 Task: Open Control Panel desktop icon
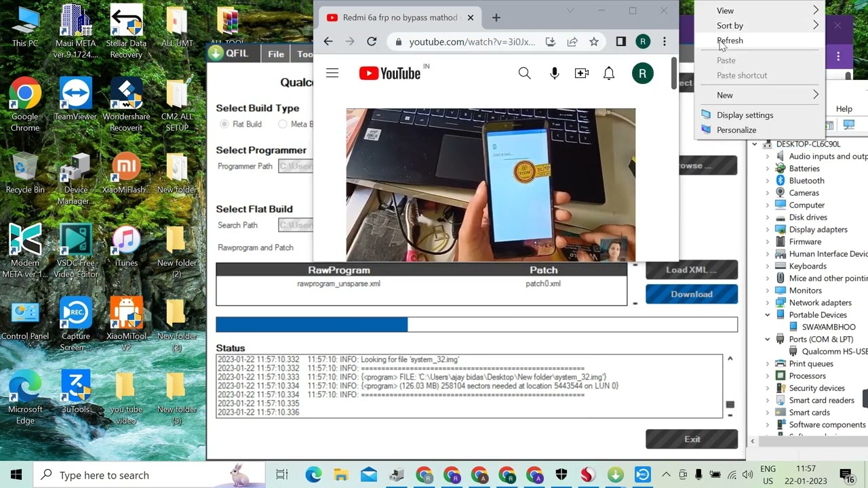pos(25,319)
